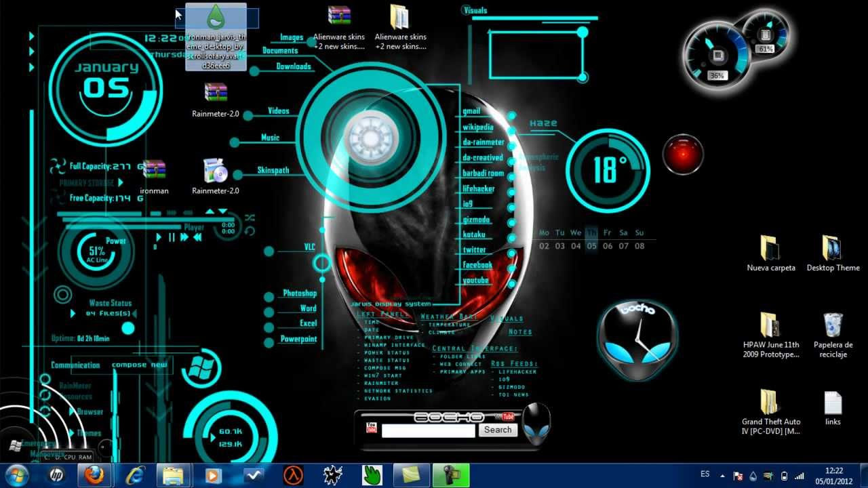Open Firefox from the taskbar
868x488 pixels.
point(95,476)
